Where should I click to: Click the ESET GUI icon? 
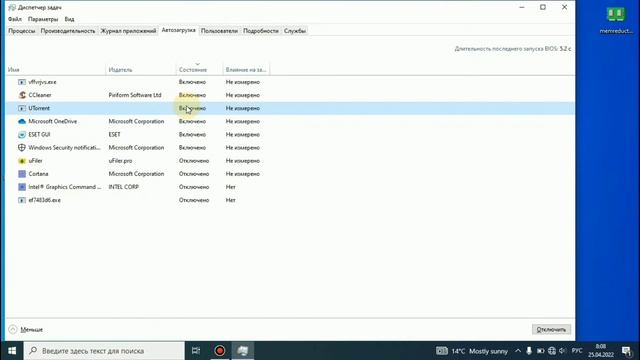(22, 134)
